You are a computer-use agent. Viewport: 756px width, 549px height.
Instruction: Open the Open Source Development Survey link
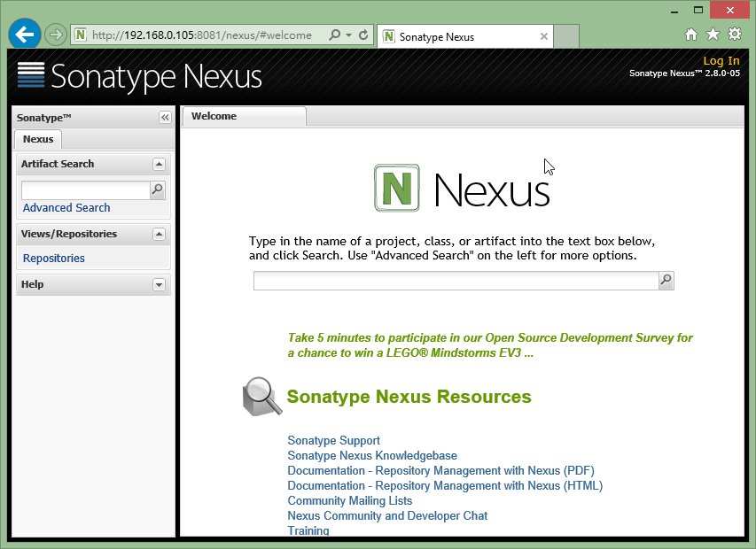pyautogui.click(x=490, y=345)
